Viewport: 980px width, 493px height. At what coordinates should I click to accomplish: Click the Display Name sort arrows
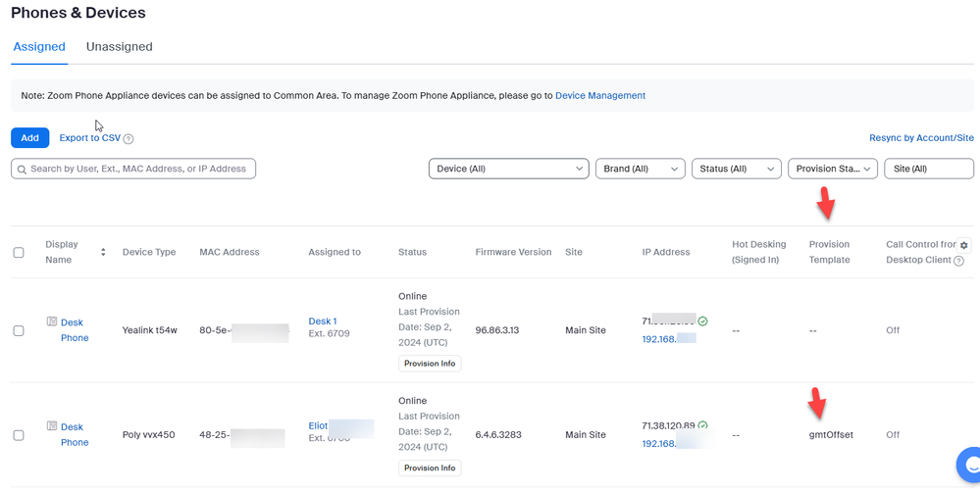103,252
